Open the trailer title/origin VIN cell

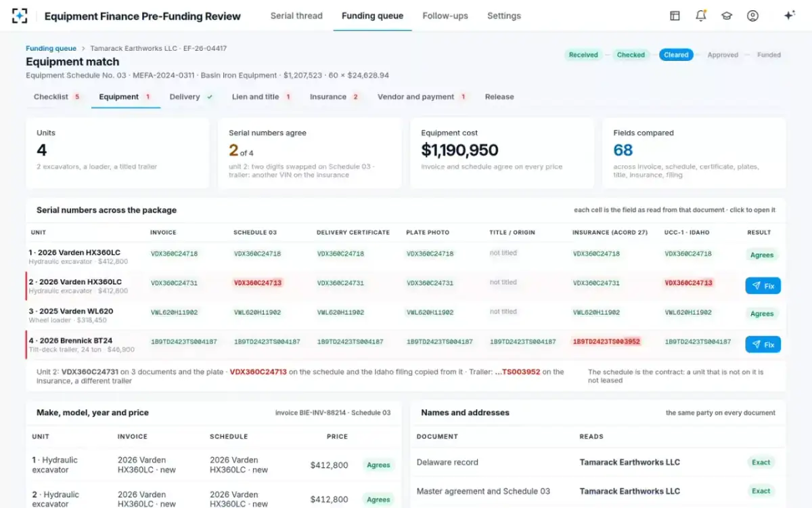[x=523, y=342]
